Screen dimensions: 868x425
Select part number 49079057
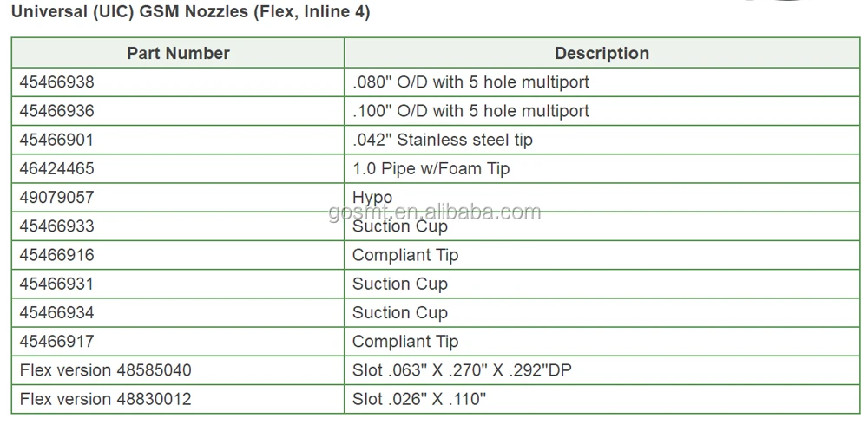57,198
